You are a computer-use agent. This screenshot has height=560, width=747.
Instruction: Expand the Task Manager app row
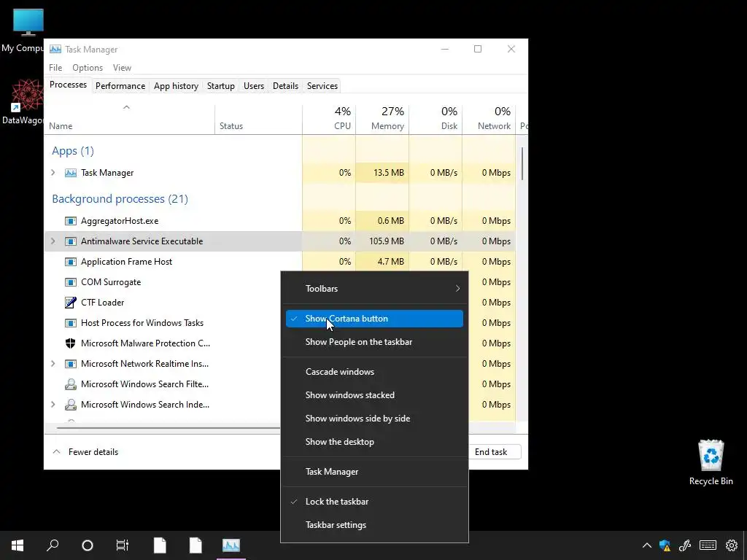[53, 173]
